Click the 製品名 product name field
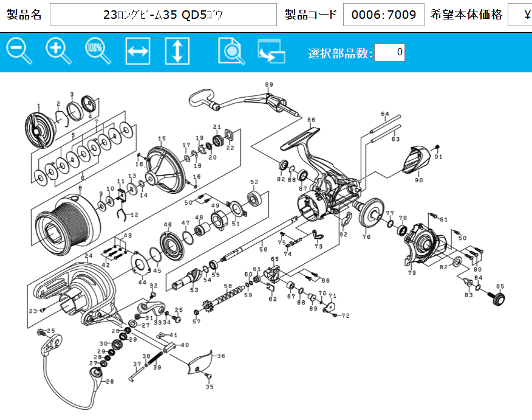The image size is (532, 420). [163, 15]
